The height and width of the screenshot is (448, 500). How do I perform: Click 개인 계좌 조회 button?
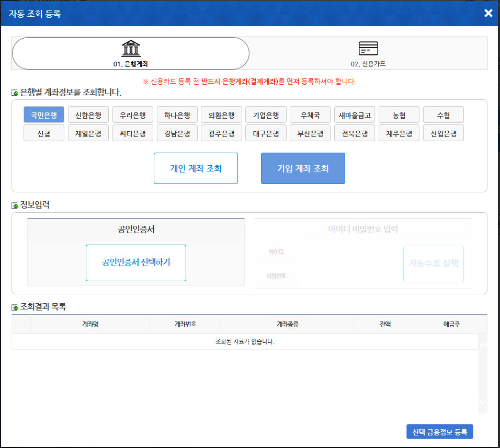pyautogui.click(x=196, y=168)
